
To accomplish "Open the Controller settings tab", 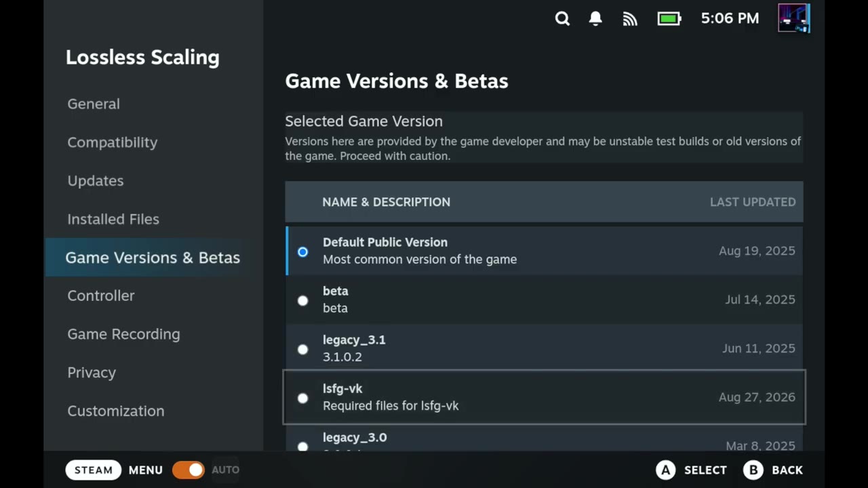I will tap(101, 296).
